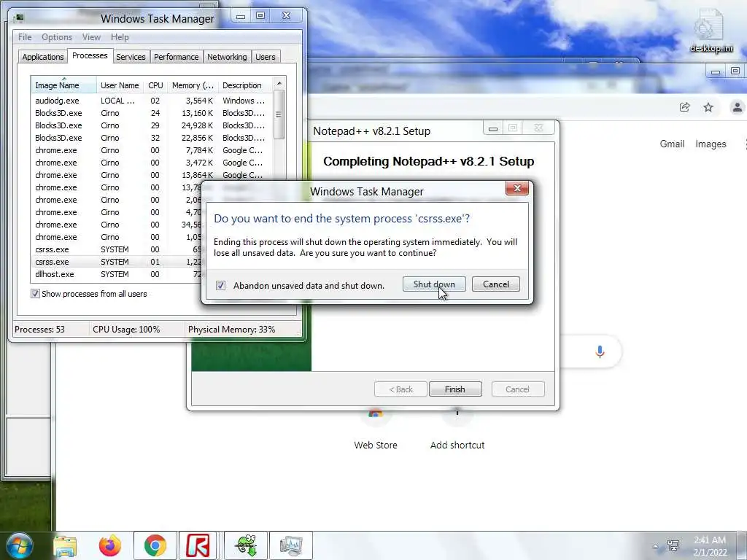Switch to the Performance tab

click(x=176, y=57)
